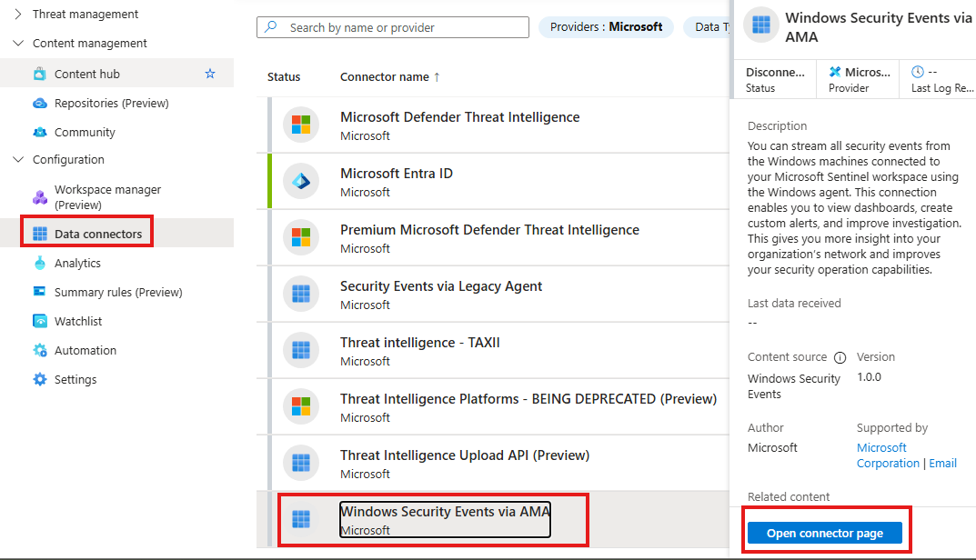
Task: Click the Open connector page button
Action: click(x=825, y=534)
